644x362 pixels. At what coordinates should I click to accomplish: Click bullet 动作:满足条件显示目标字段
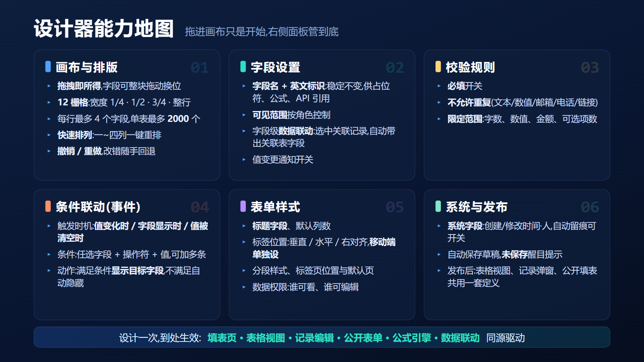[x=129, y=277]
